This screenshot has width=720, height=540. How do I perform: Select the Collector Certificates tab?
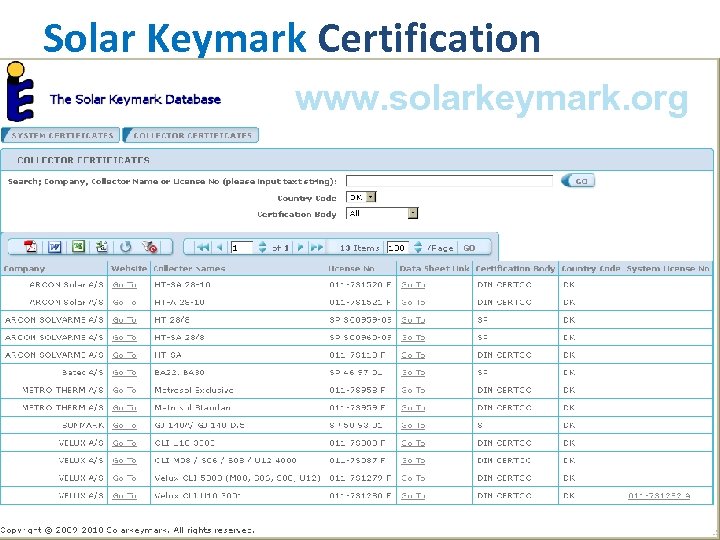[x=191, y=135]
